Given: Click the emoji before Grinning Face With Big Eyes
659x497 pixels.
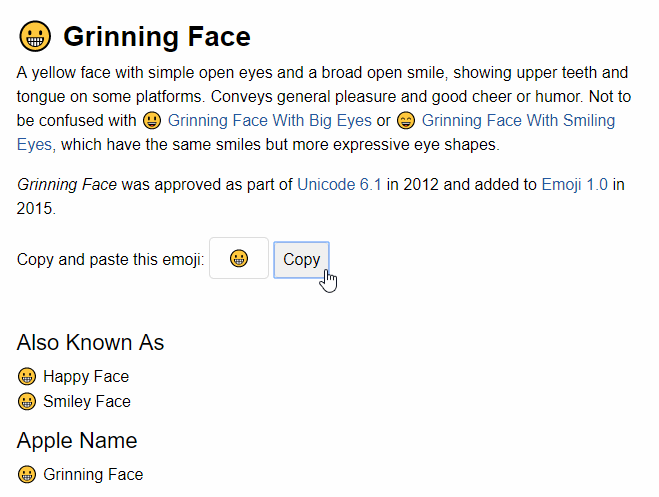Looking at the screenshot, I should (153, 121).
